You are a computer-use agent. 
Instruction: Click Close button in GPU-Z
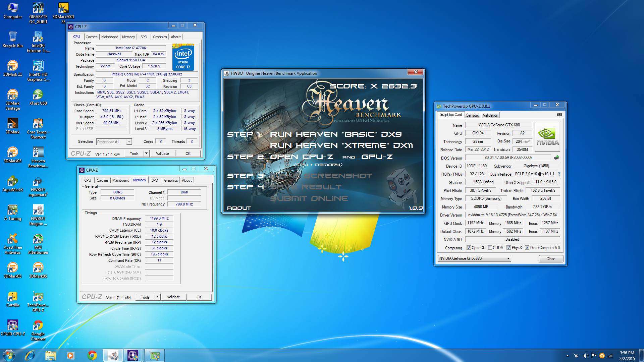(551, 259)
